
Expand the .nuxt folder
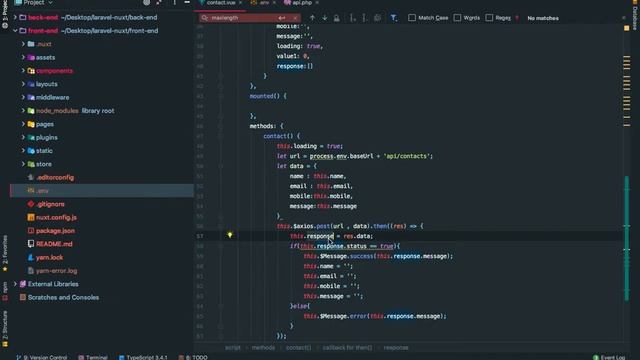(23, 44)
